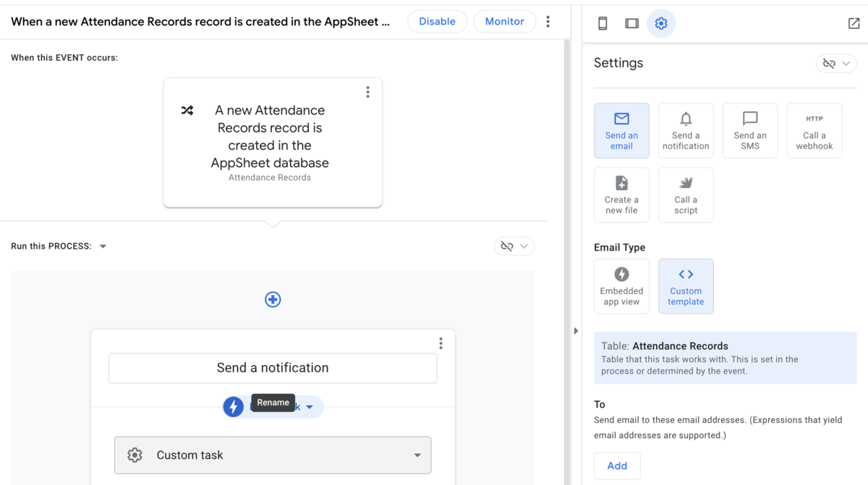Select Send a notification task type
868x485 pixels.
point(686,131)
